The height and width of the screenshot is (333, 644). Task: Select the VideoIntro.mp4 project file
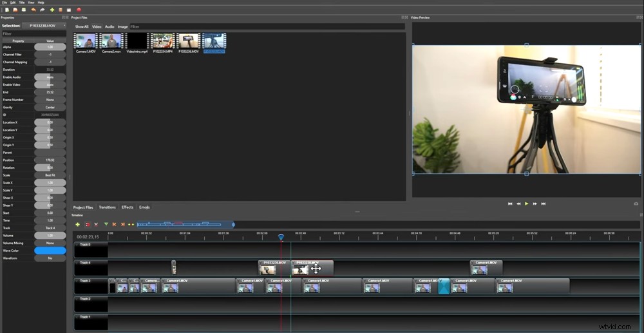tap(137, 44)
